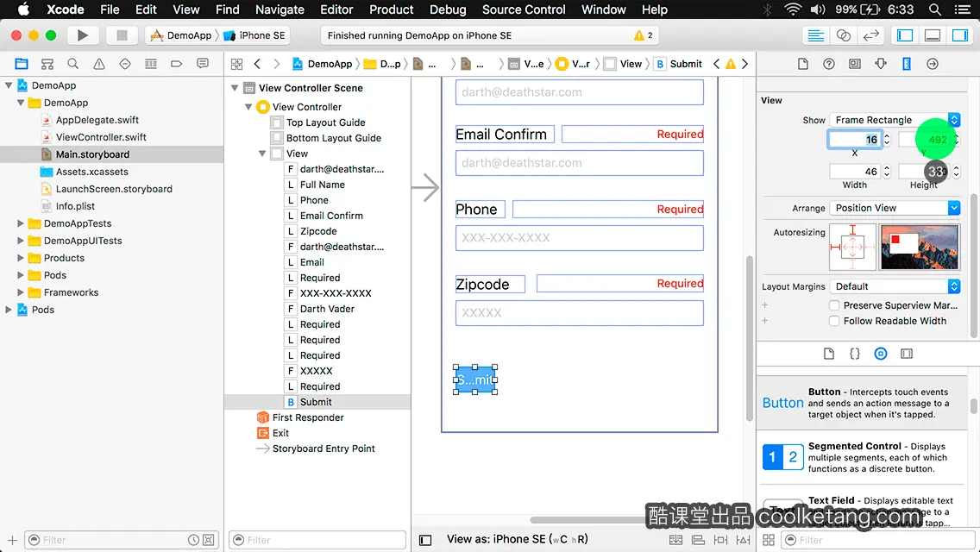
Task: Select the Submit button on canvas
Action: click(x=475, y=379)
